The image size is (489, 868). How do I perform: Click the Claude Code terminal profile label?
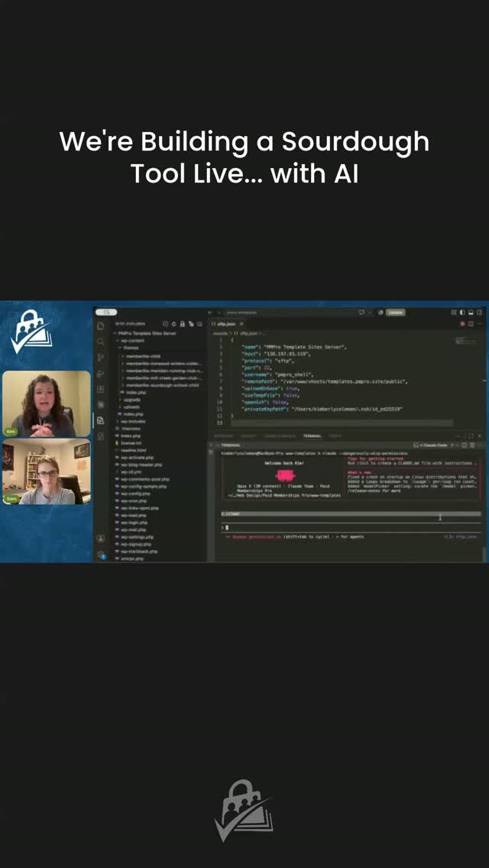pyautogui.click(x=432, y=445)
